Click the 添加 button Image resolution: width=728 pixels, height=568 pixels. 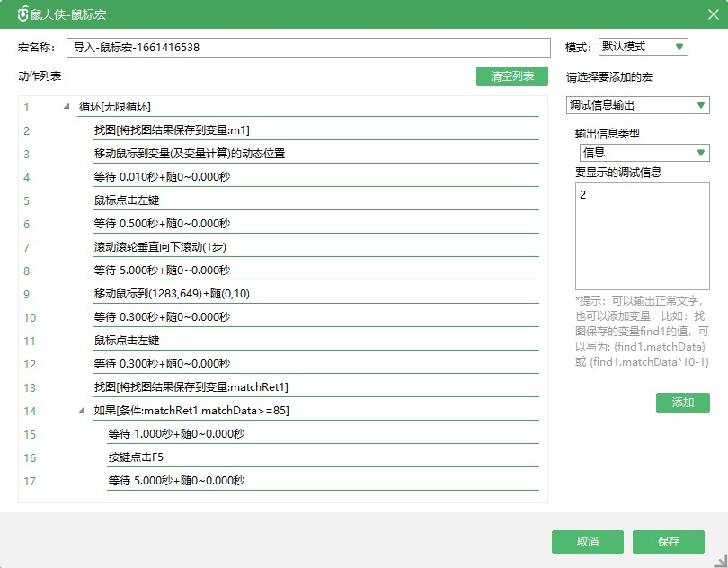(682, 403)
